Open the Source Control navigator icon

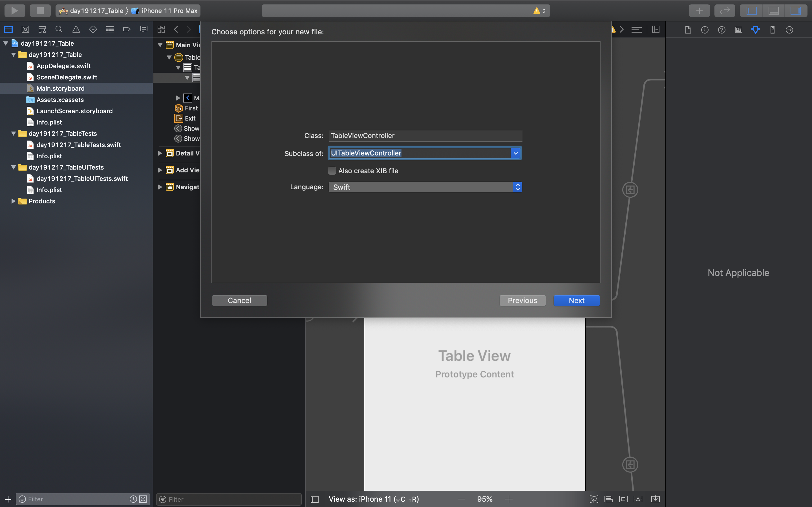click(25, 30)
